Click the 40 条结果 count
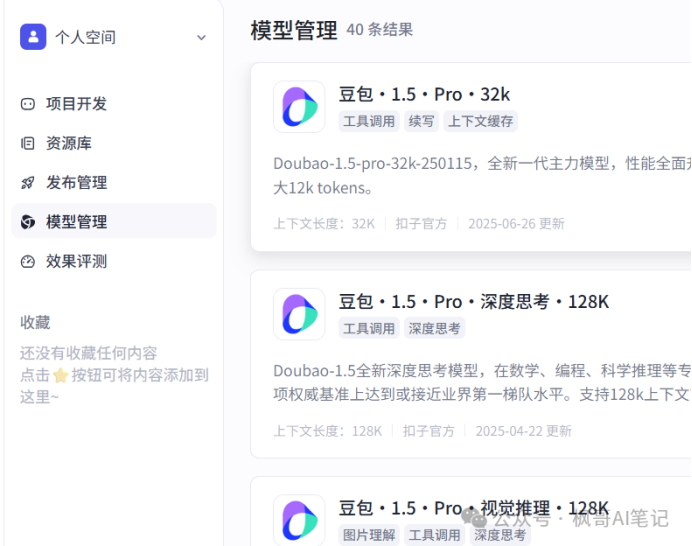Viewport: 692px width, 546px height. (x=380, y=30)
